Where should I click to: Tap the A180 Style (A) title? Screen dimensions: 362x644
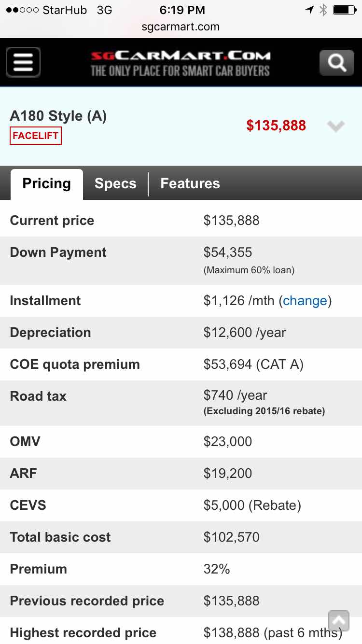[x=58, y=116]
